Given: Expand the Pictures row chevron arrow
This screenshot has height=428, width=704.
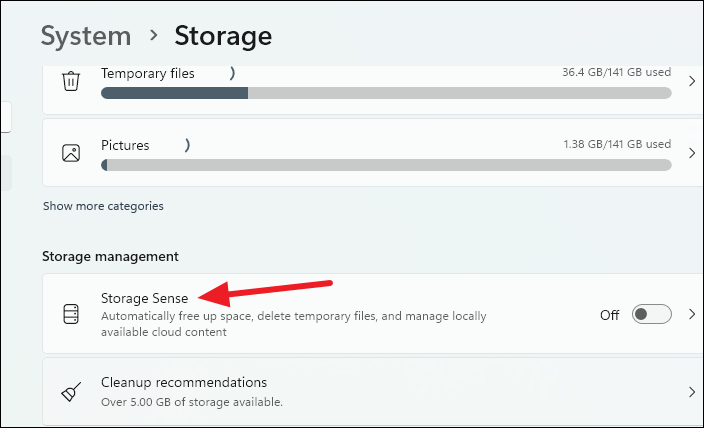Looking at the screenshot, I should click(x=691, y=153).
